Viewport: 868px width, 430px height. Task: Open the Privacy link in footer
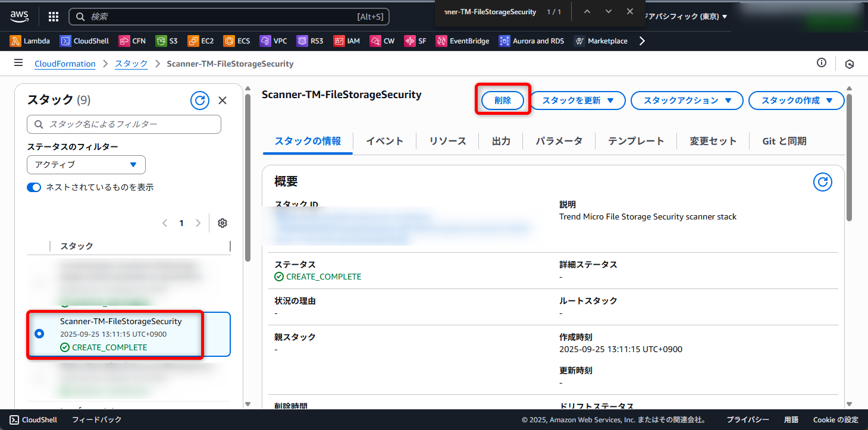[x=748, y=419]
